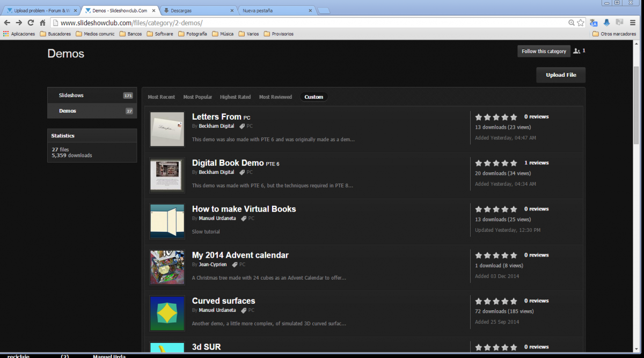Image resolution: width=644 pixels, height=358 pixels.
Task: Expand the Otros marcadores bookmarks folder
Action: [x=614, y=34]
